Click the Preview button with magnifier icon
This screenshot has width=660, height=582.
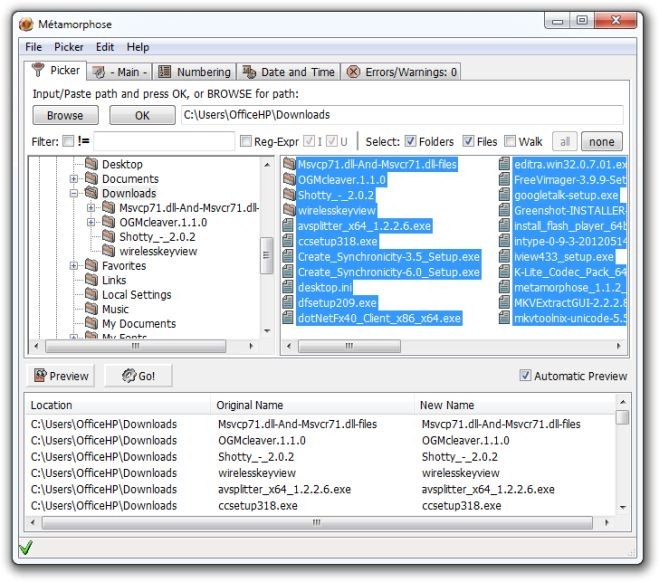coord(61,376)
